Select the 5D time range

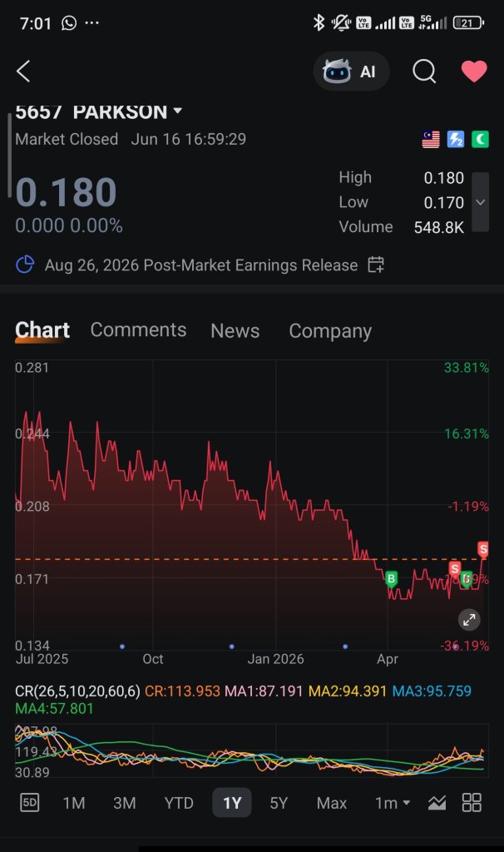[x=29, y=803]
